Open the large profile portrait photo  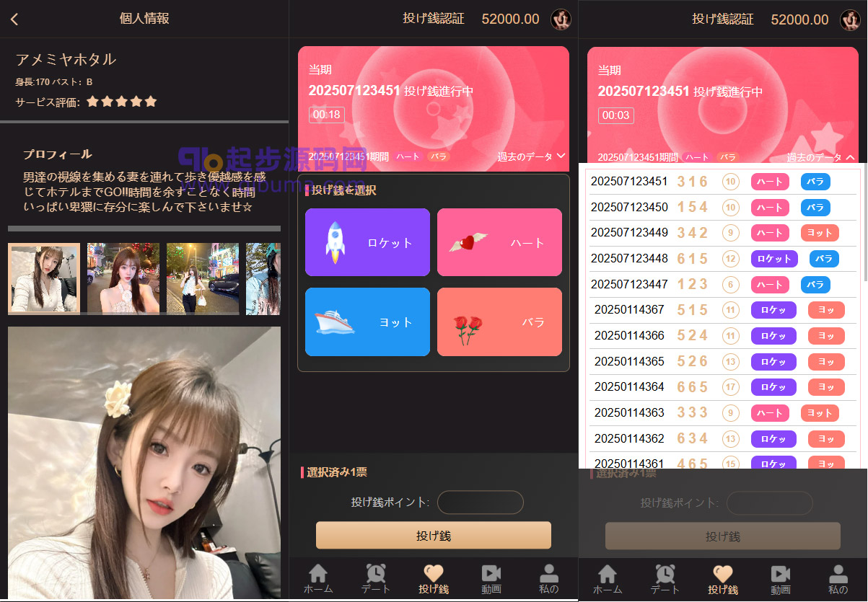point(144,462)
